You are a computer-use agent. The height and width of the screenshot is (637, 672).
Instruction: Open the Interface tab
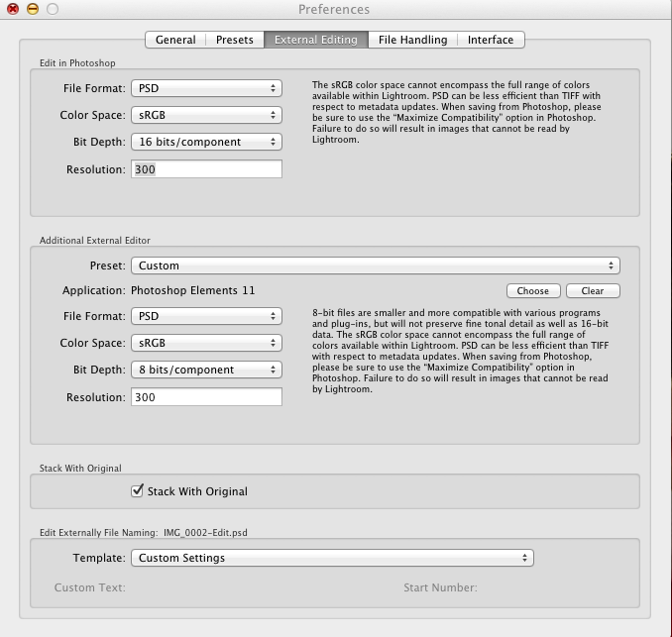coord(491,40)
